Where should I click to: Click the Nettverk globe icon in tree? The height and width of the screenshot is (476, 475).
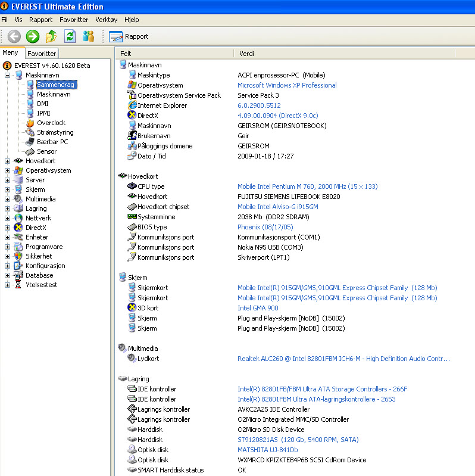point(18,218)
